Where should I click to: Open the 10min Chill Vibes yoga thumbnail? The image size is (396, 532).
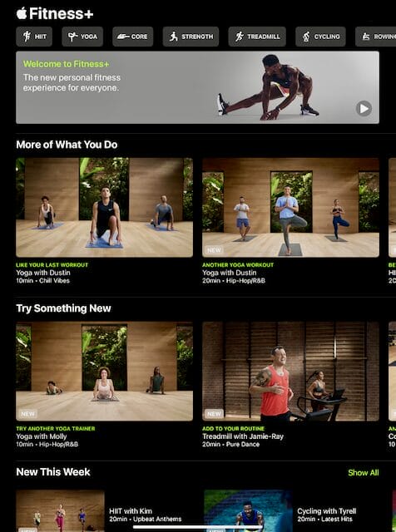click(x=104, y=207)
